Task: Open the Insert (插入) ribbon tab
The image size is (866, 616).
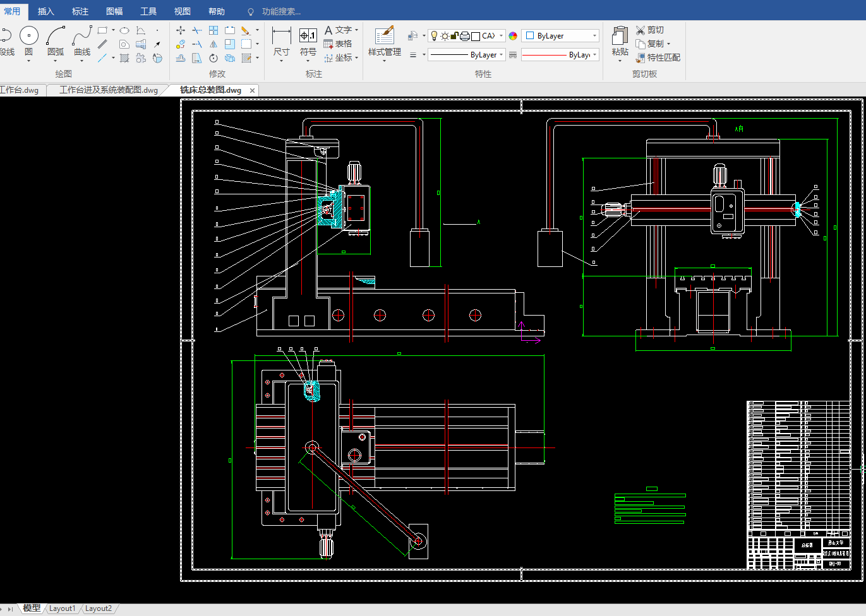Action: pos(46,11)
